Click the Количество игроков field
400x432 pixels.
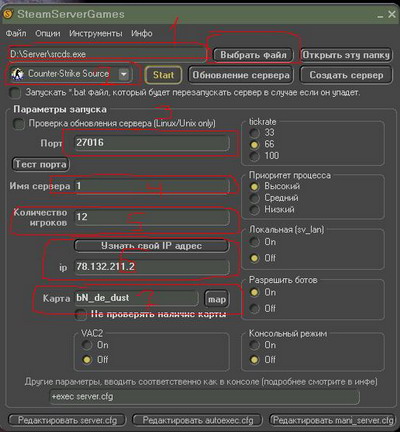coord(152,217)
